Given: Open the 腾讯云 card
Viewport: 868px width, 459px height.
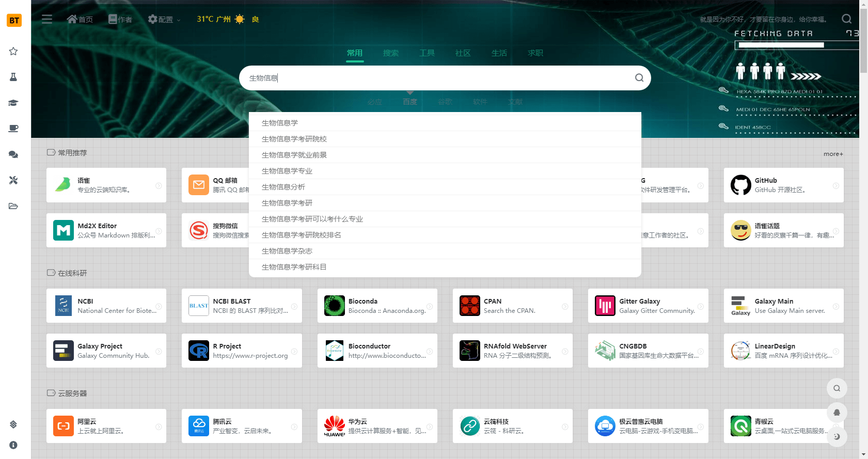Looking at the screenshot, I should [x=242, y=426].
